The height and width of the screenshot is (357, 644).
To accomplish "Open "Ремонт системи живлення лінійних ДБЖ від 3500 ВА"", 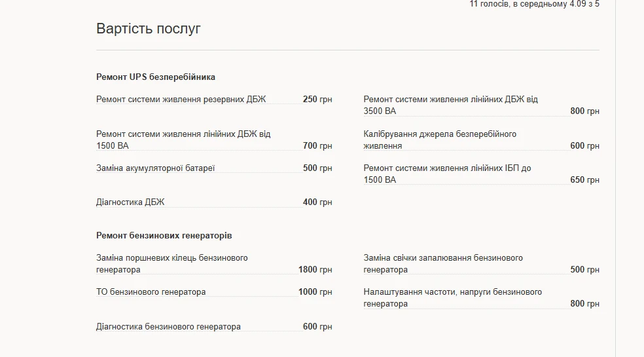I will pyautogui.click(x=450, y=105).
